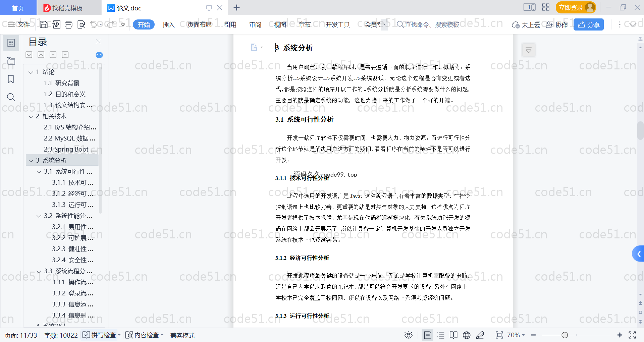The width and height of the screenshot is (644, 342).
Task: Click the Redo arrow icon
Action: (x=110, y=24)
